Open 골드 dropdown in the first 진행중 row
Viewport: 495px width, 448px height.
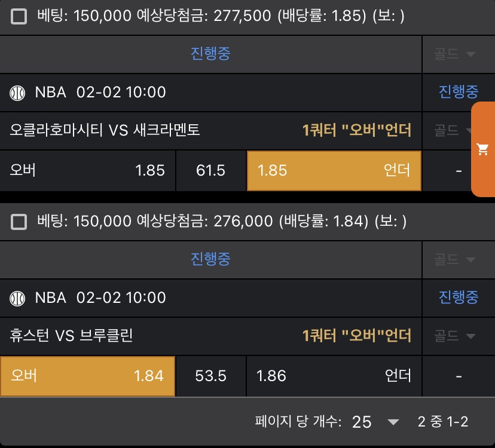pyautogui.click(x=454, y=54)
